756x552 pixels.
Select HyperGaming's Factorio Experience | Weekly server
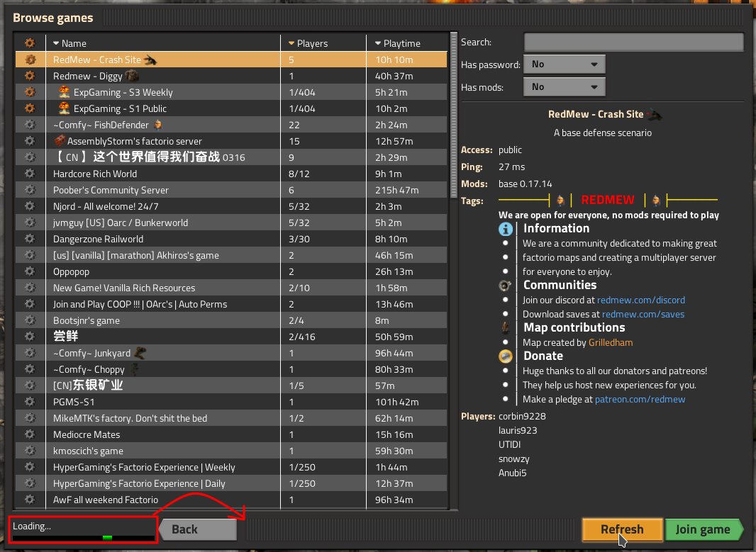click(x=231, y=467)
